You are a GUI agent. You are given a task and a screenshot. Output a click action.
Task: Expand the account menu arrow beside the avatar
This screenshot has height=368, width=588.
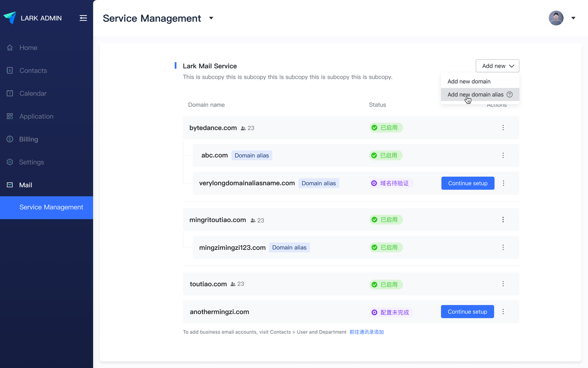tap(573, 18)
